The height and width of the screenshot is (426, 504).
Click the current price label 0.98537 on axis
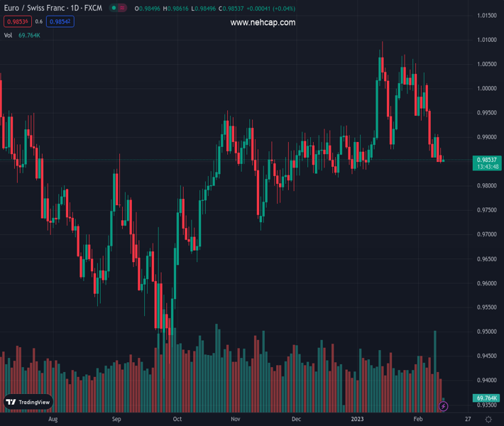(x=488, y=160)
